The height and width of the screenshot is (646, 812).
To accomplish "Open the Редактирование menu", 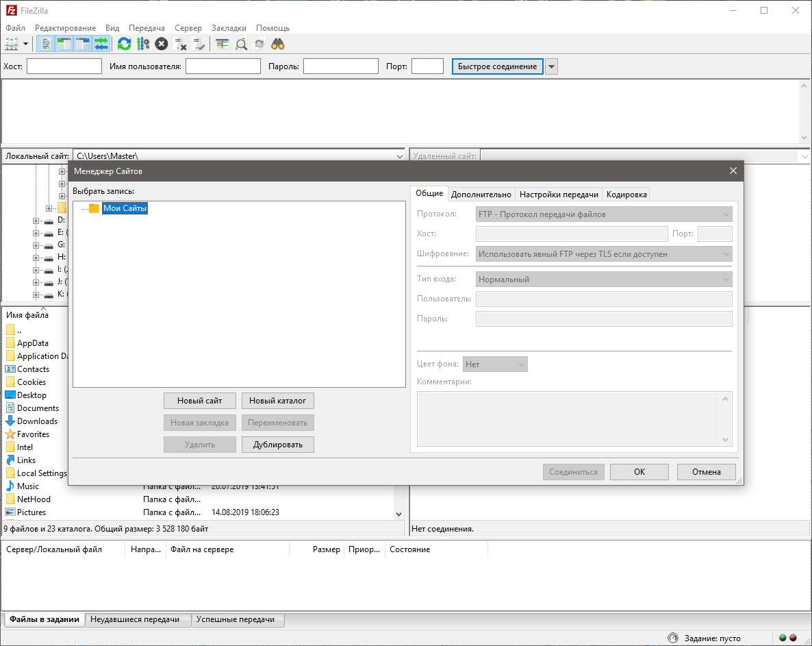I will pos(65,28).
